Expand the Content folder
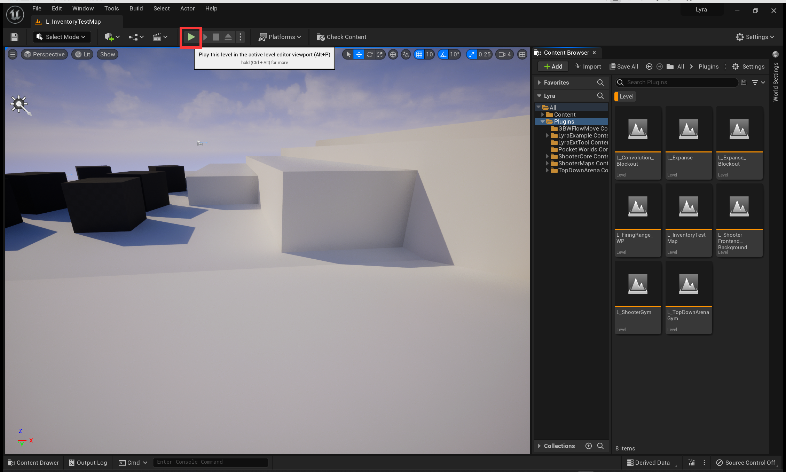The width and height of the screenshot is (786, 472). (542, 114)
